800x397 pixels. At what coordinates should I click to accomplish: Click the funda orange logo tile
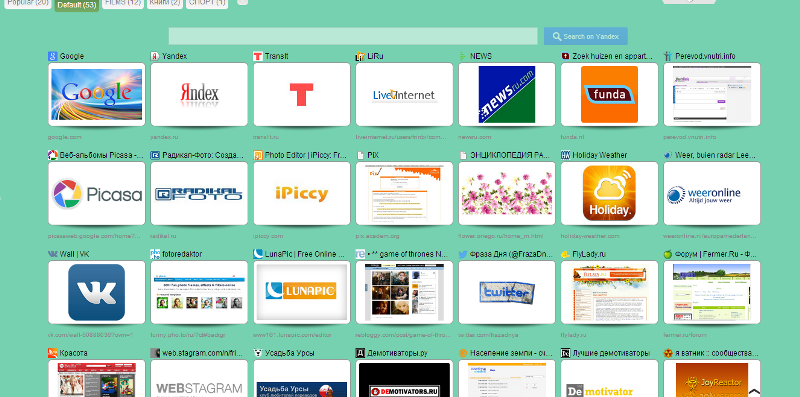click(609, 94)
